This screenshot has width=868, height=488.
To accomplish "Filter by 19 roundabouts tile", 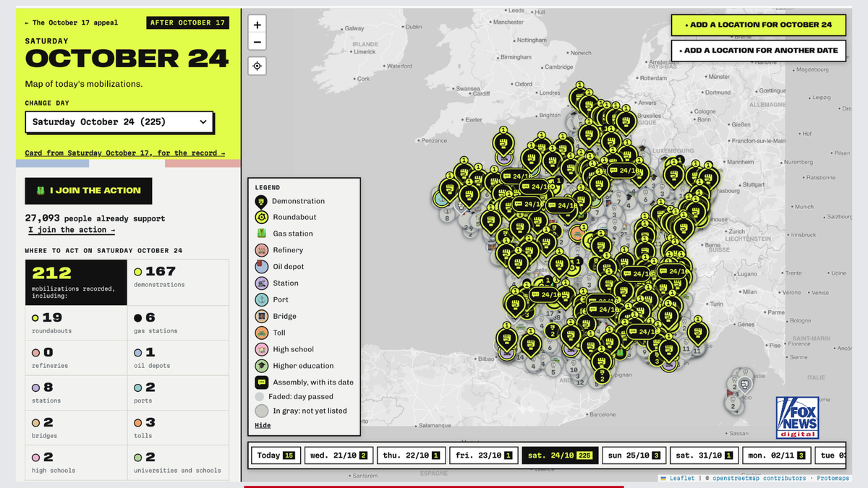I will coord(76,322).
